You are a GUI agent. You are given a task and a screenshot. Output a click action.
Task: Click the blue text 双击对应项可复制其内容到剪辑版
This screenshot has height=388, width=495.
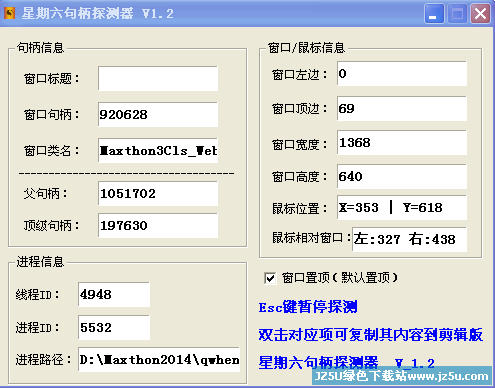tap(371, 335)
